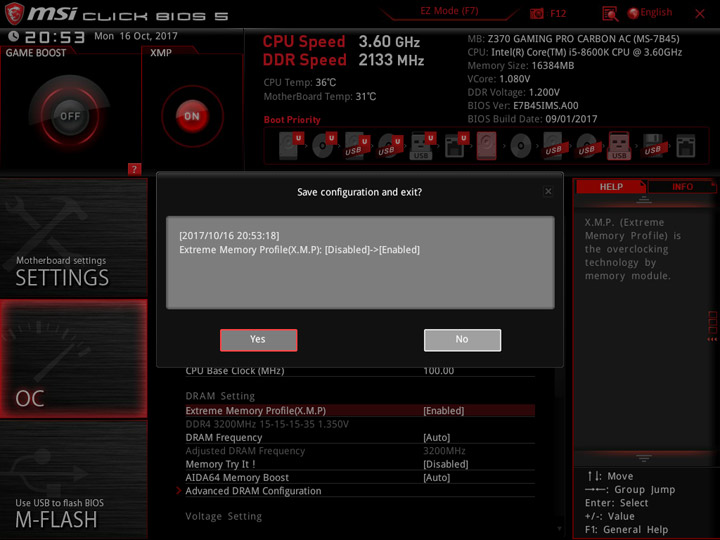Screen dimensions: 720x540
Task: Expand Advanced DRAM Configuration submenu
Action: [x=253, y=490]
